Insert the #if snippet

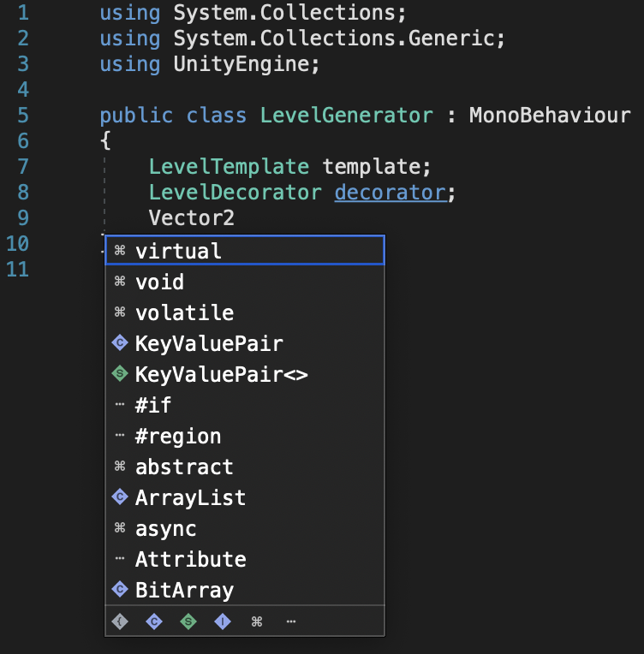point(245,405)
